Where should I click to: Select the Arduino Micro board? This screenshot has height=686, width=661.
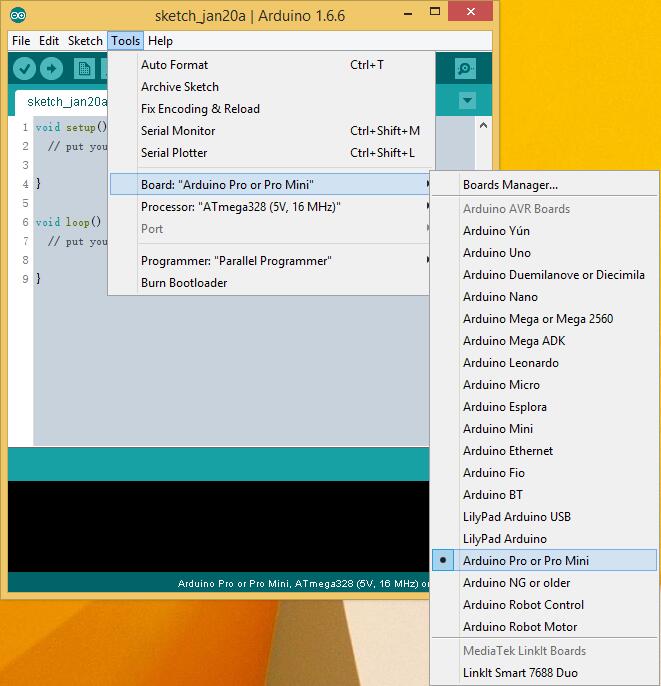coord(544,385)
